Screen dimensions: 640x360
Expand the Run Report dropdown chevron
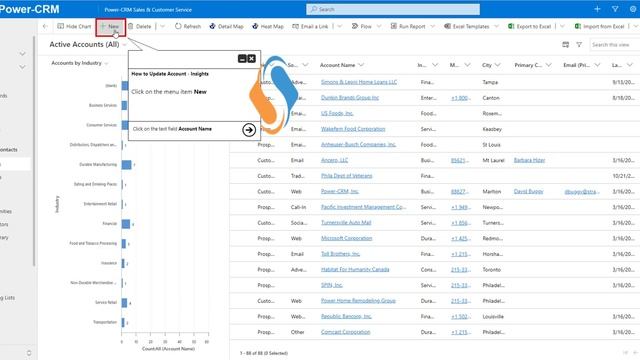pyautogui.click(x=433, y=27)
